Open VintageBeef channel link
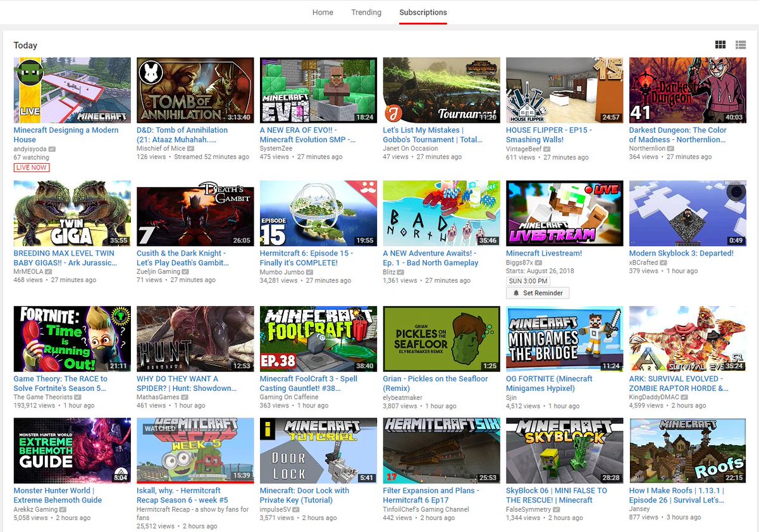The image size is (759, 532). (x=525, y=149)
